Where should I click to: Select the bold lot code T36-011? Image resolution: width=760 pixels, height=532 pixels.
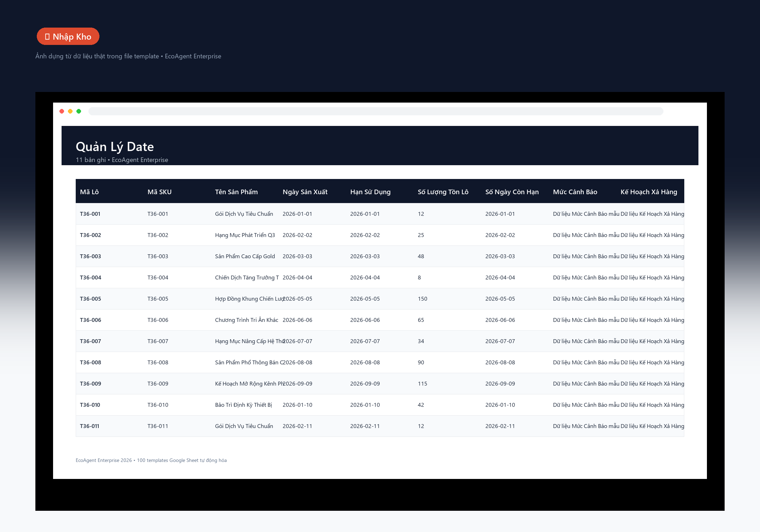pyautogui.click(x=90, y=426)
